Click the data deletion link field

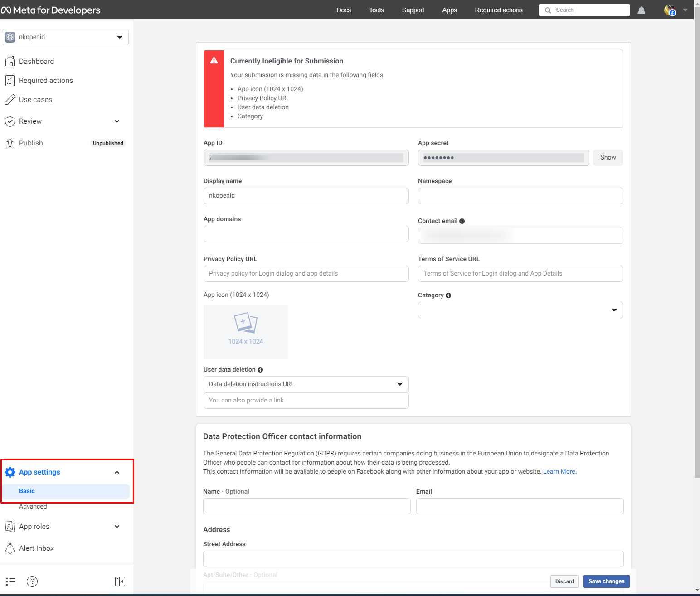pyautogui.click(x=306, y=401)
